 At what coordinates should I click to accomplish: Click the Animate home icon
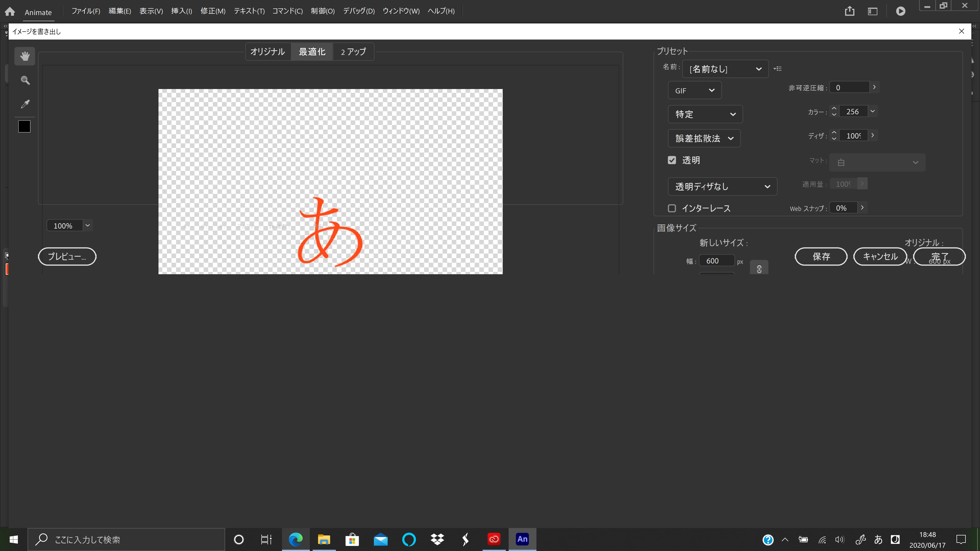[x=10, y=11]
